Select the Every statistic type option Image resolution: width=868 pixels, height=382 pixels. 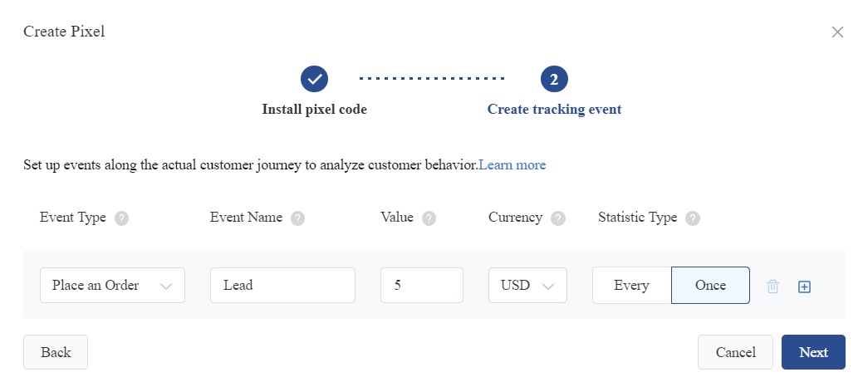[x=631, y=286]
